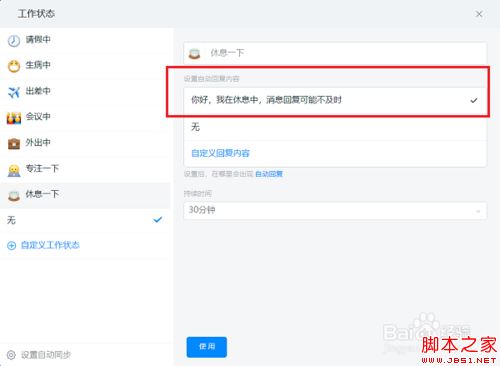Click the focused person icon for 专注一下
The image size is (500, 366).
coord(14,170)
